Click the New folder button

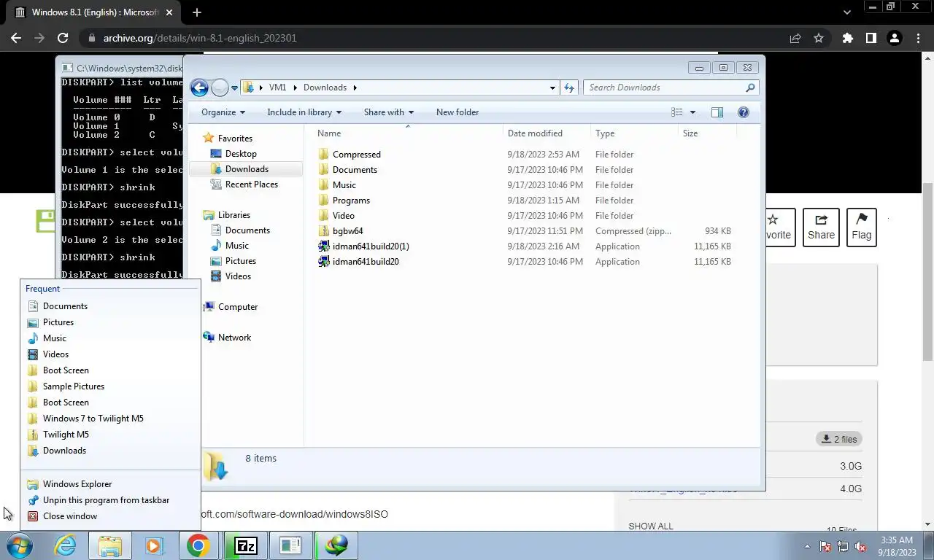(x=458, y=112)
